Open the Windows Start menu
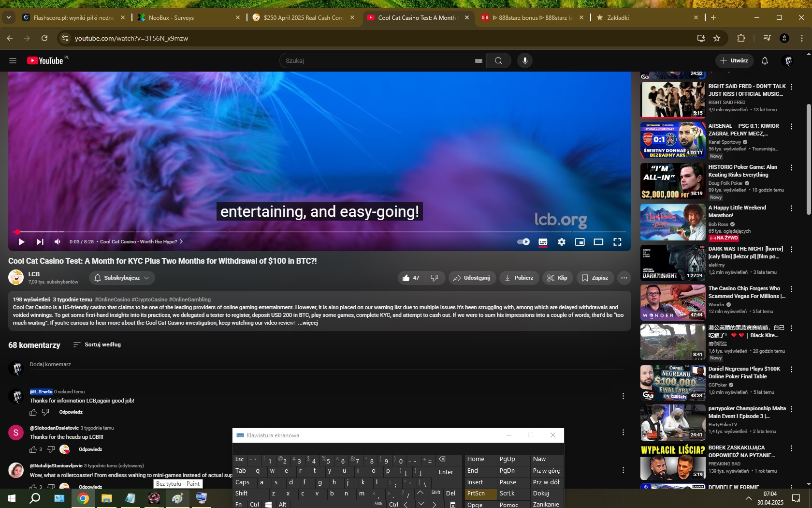812x508 pixels. 12,498
